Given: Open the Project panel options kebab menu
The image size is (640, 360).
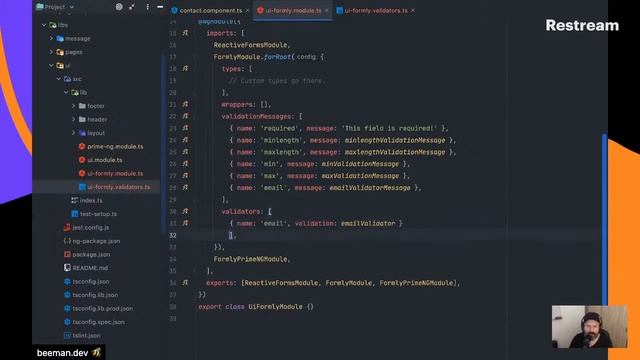Looking at the screenshot, I should click(x=147, y=7).
